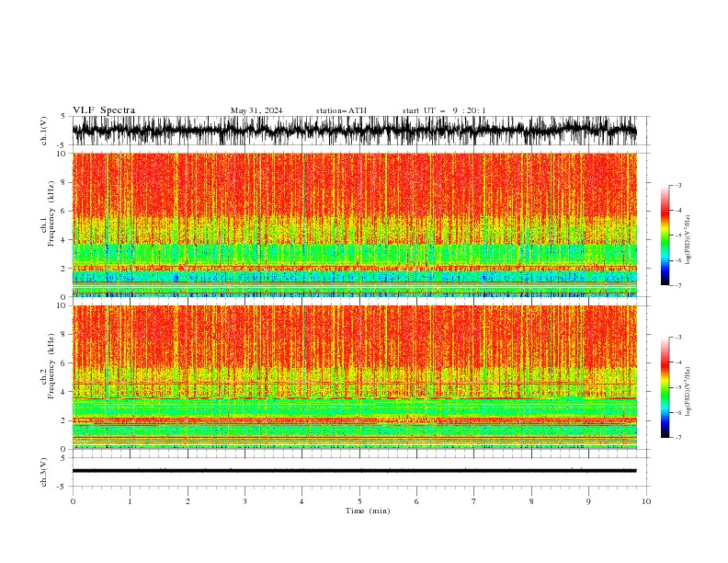Click the time axis tick label '8'
728x563 pixels.
[x=531, y=501]
